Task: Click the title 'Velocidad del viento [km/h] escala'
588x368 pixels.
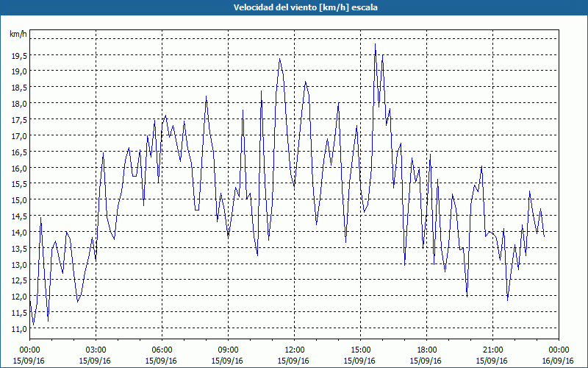Action: [x=305, y=7]
